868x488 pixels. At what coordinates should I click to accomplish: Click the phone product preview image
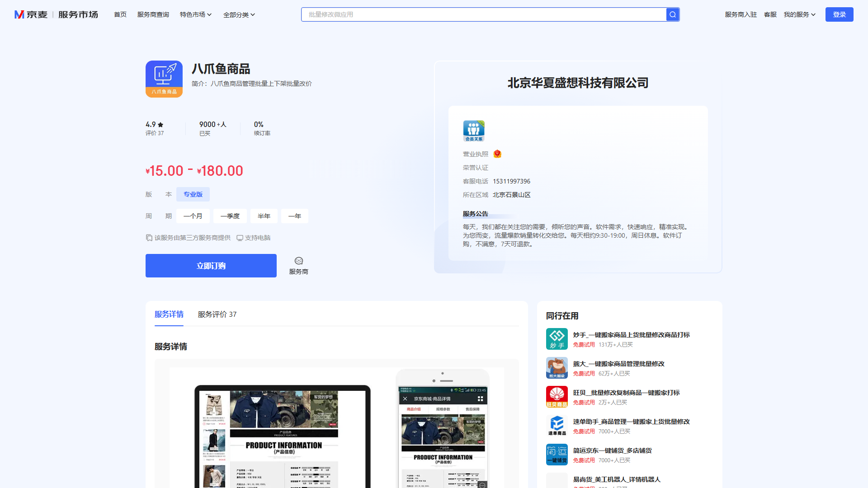[443, 429]
